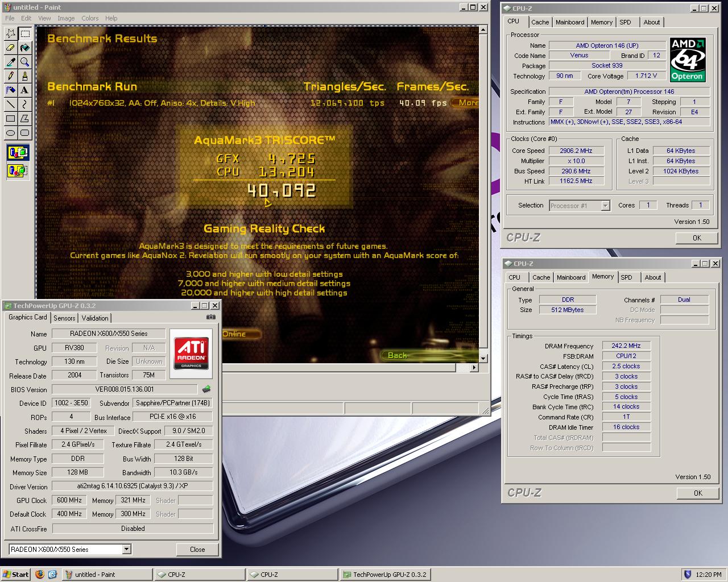Click the Driver Version field in GPU-Z
The image size is (728, 582).
(133, 487)
